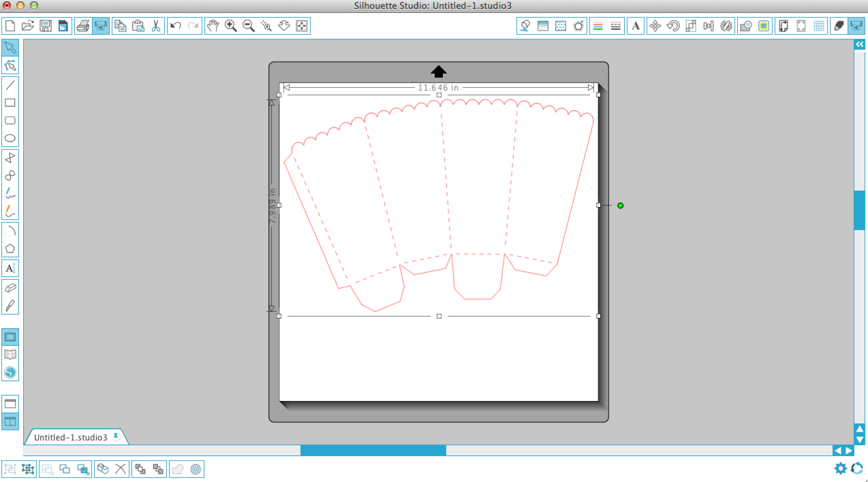Open the Fill Color panel icon
Screen dimensions: 868x482
click(525, 26)
